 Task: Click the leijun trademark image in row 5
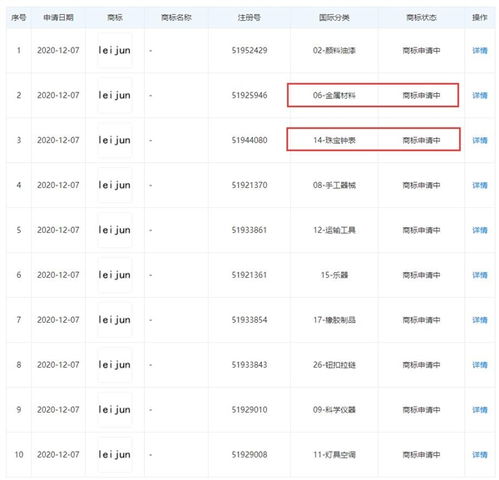click(114, 230)
